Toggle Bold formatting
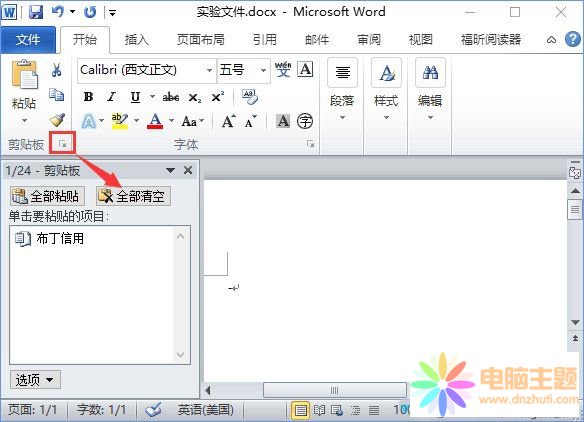Image resolution: width=584 pixels, height=422 pixels. click(88, 97)
